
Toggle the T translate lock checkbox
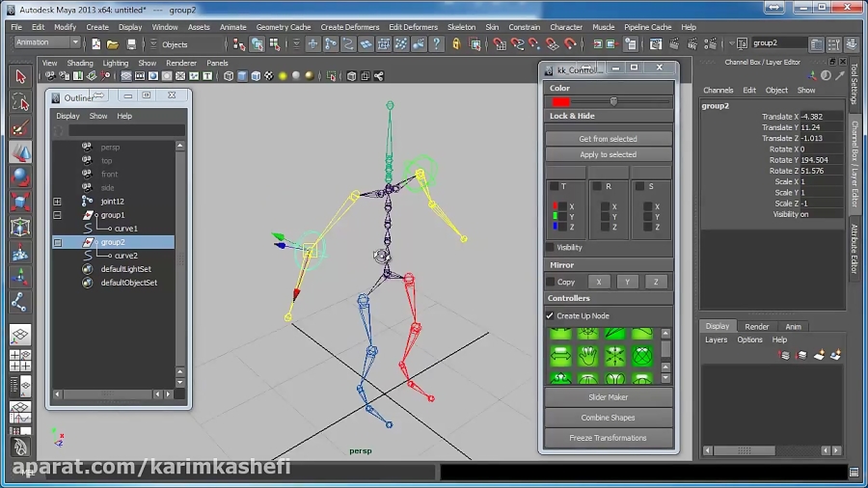[555, 186]
